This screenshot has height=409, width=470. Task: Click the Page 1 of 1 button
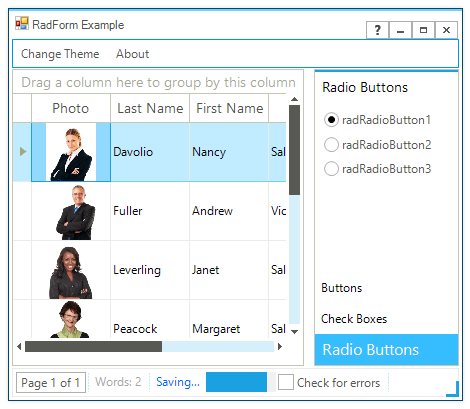(x=51, y=383)
